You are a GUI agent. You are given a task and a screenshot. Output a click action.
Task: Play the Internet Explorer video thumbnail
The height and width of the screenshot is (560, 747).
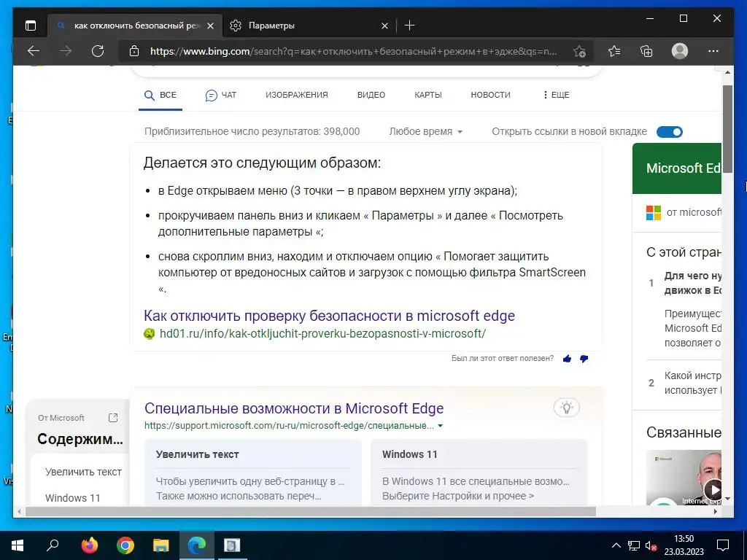(x=713, y=489)
